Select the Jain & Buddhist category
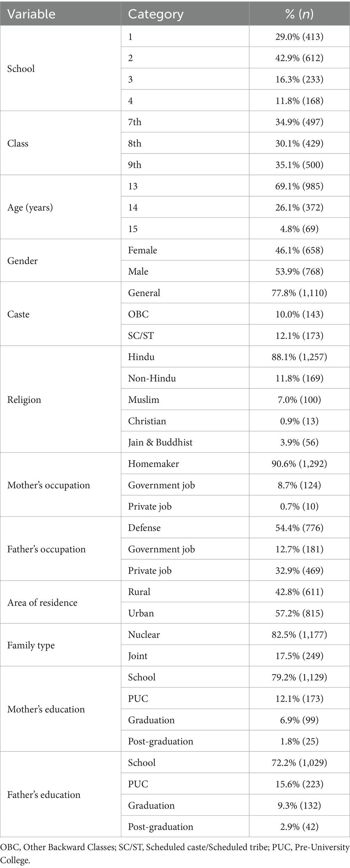This screenshot has height=868, width=350. [160, 442]
